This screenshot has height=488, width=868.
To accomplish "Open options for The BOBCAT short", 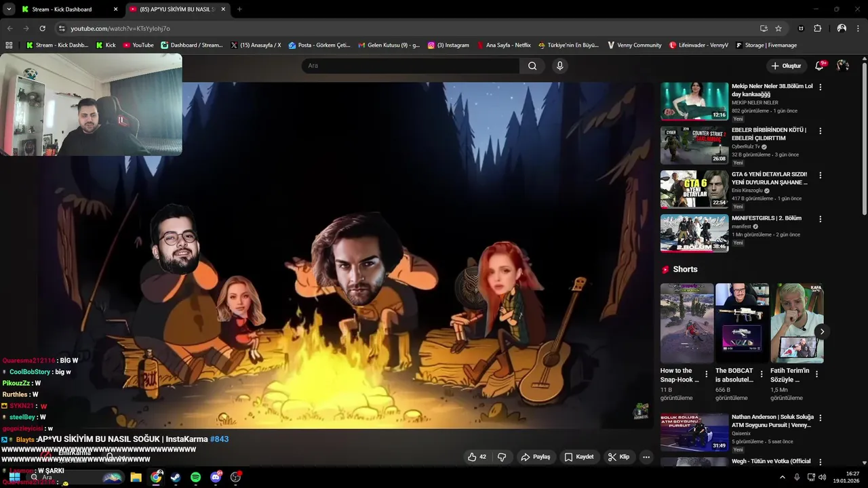I will click(762, 374).
